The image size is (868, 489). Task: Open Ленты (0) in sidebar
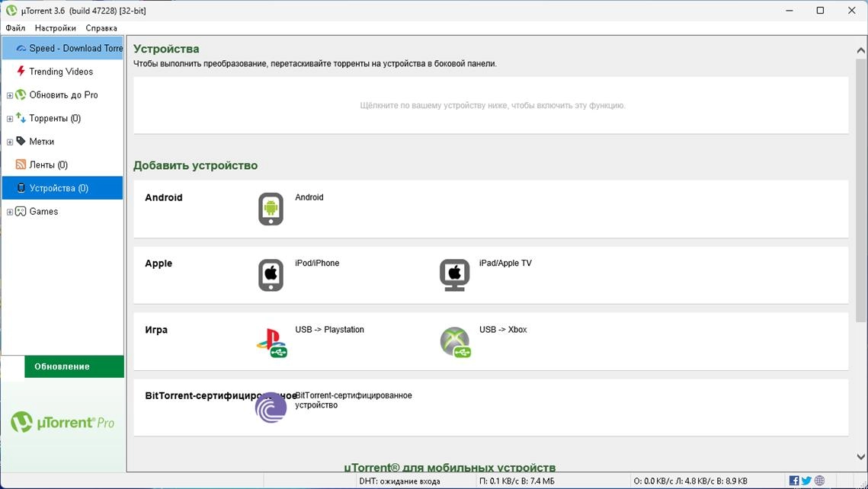click(48, 165)
